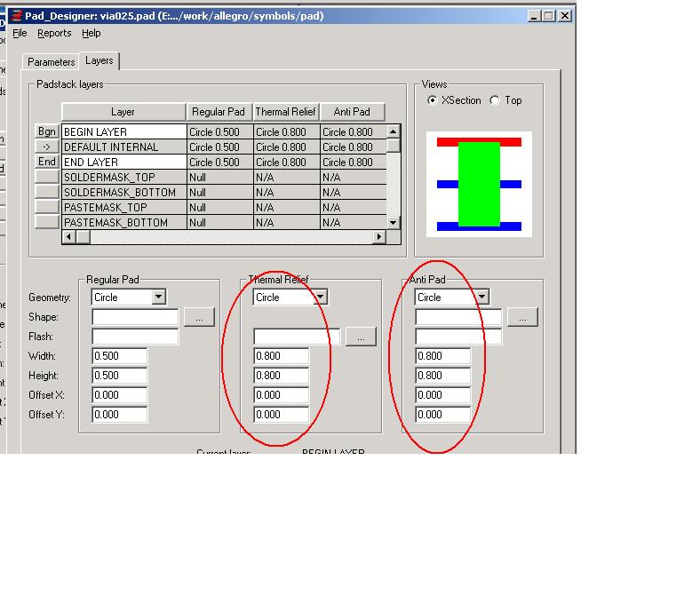
Task: Select the END LAYER cell
Action: coord(124,162)
